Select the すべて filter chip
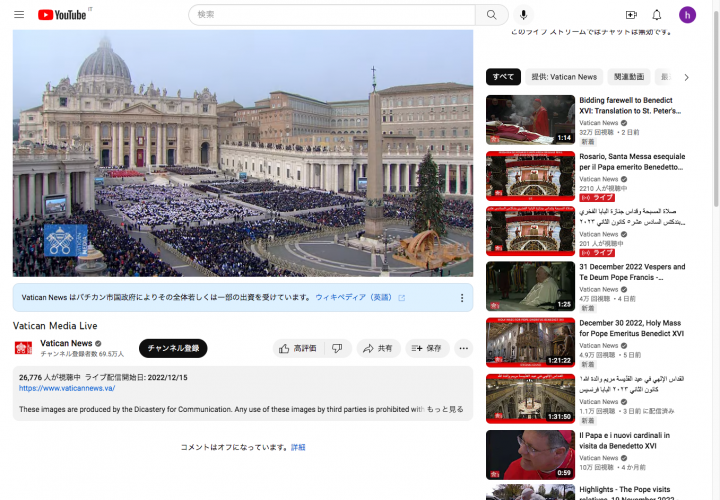 503,77
